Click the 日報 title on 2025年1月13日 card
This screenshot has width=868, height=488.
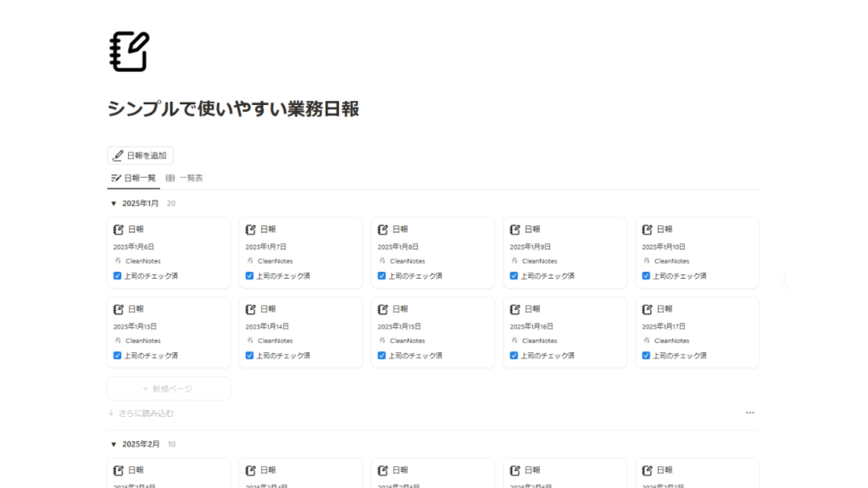(136, 309)
